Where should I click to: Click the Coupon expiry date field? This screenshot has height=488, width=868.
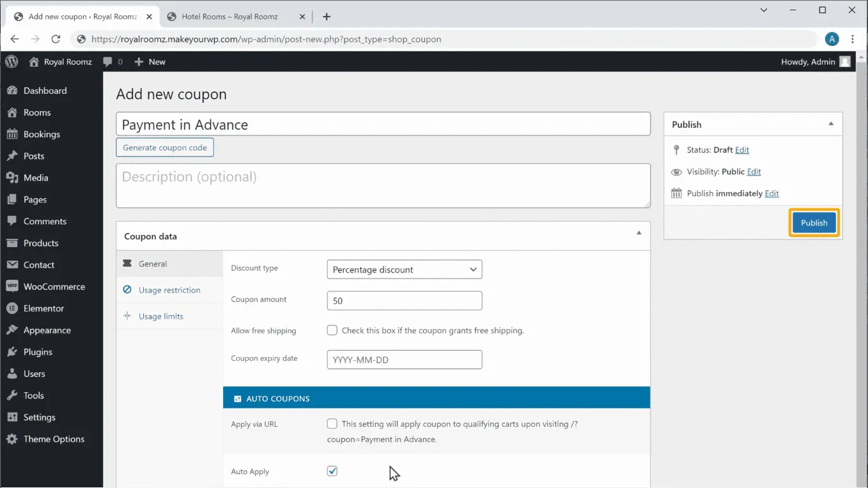point(404,360)
